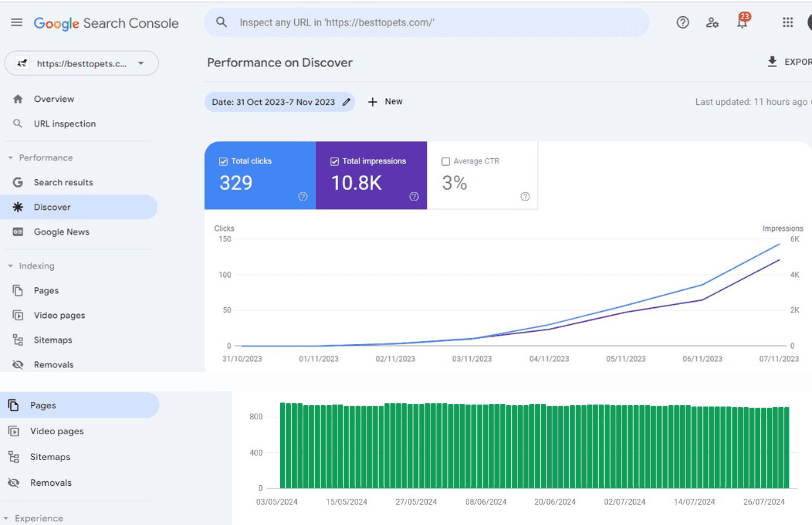This screenshot has width=812, height=525.
Task: Click the Video pages icon under Indexing
Action: click(18, 315)
